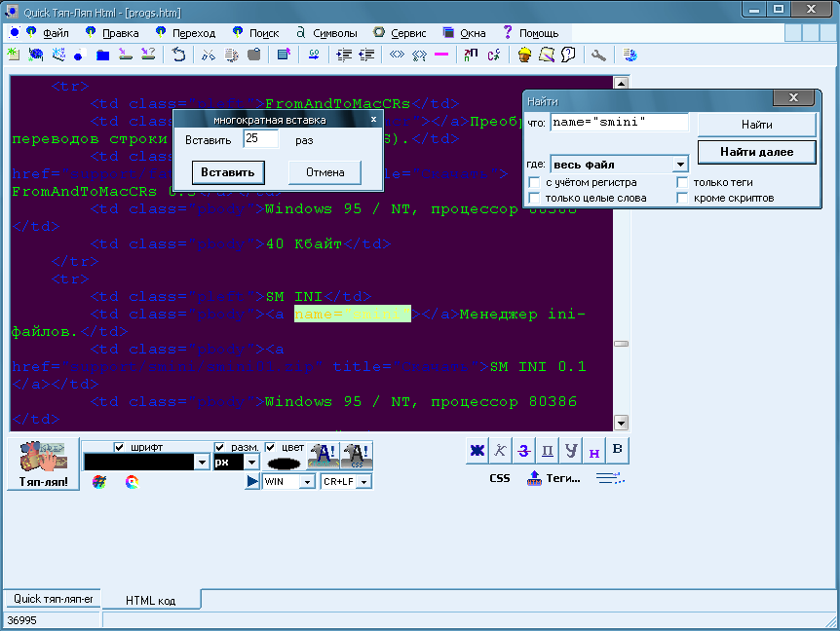Screen dimensions: 840x631
Task: Open the CR+LF line ending dropdown
Action: click(x=363, y=482)
